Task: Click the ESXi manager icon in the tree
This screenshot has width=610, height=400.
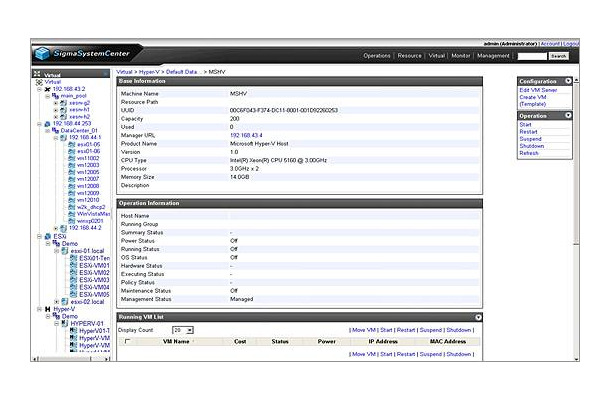Action: pyautogui.click(x=47, y=236)
